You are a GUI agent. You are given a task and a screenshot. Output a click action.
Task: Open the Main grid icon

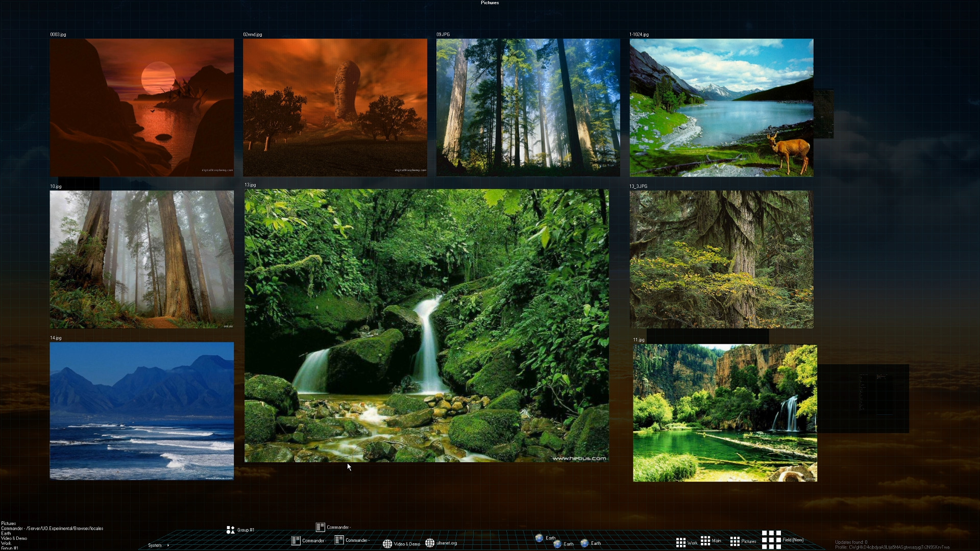pos(706,539)
